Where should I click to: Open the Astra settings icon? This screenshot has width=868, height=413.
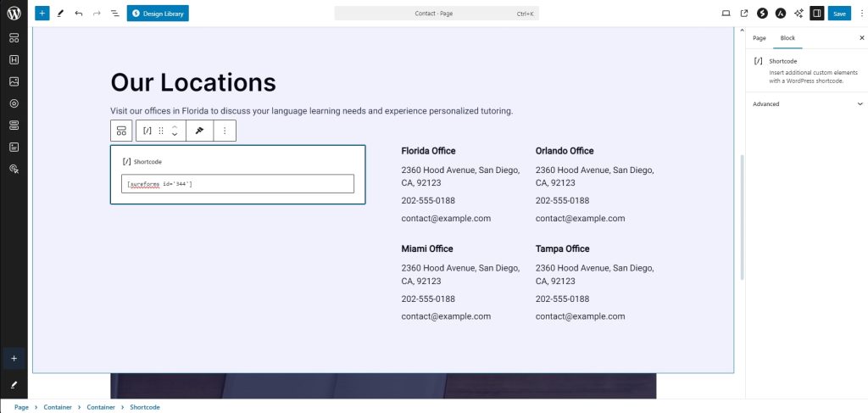pyautogui.click(x=781, y=14)
